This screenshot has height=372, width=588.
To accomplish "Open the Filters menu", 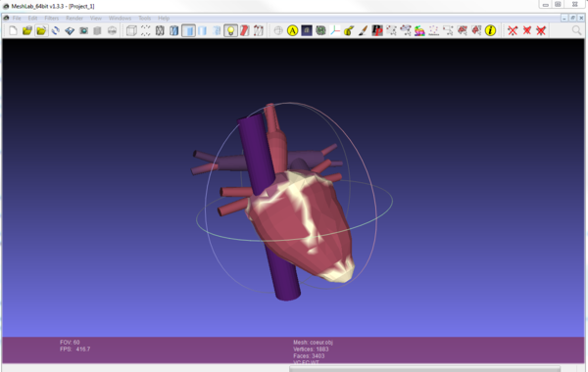I will pos(51,18).
